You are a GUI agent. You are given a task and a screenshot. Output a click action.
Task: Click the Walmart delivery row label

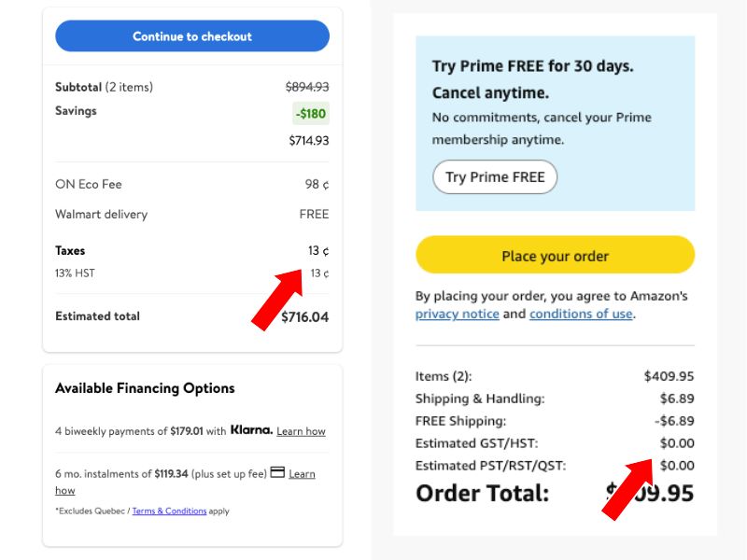pyautogui.click(x=101, y=215)
